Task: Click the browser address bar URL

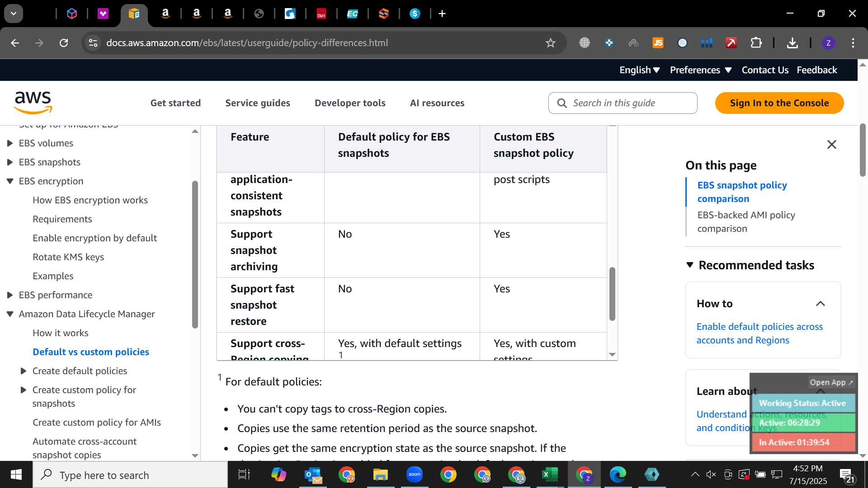Action: (247, 43)
